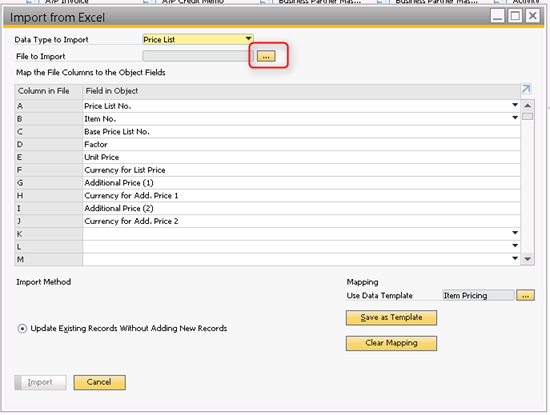Click column letter A cell
550x415 pixels.
coord(48,106)
